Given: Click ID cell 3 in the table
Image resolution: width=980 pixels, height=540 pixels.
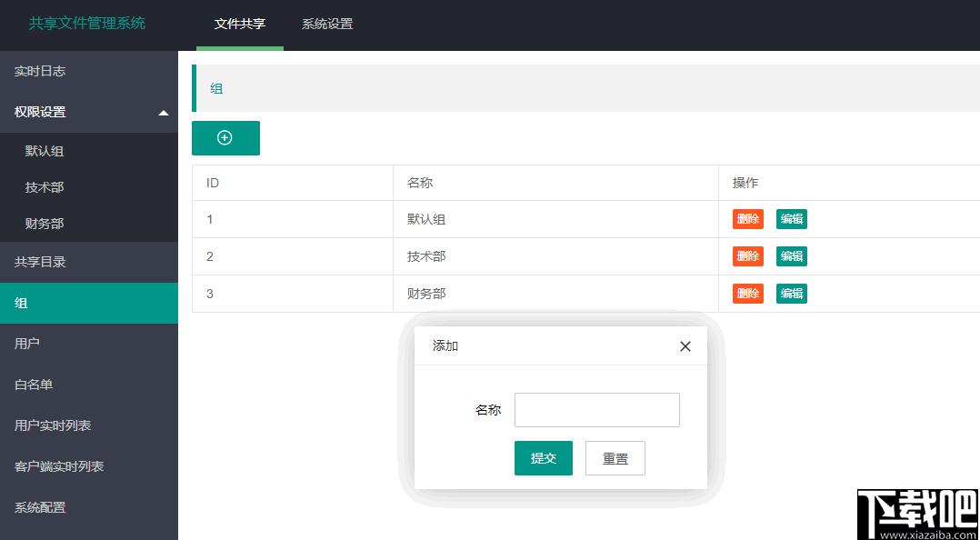Looking at the screenshot, I should (293, 294).
